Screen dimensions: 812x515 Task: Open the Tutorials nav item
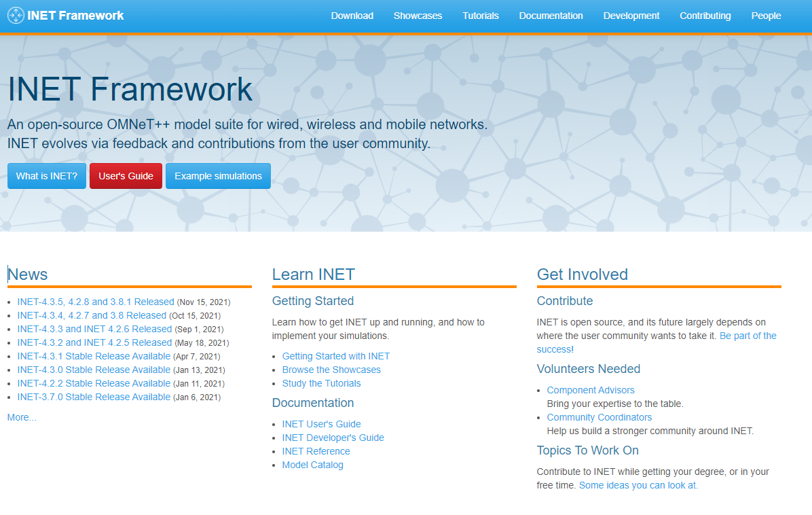click(481, 16)
